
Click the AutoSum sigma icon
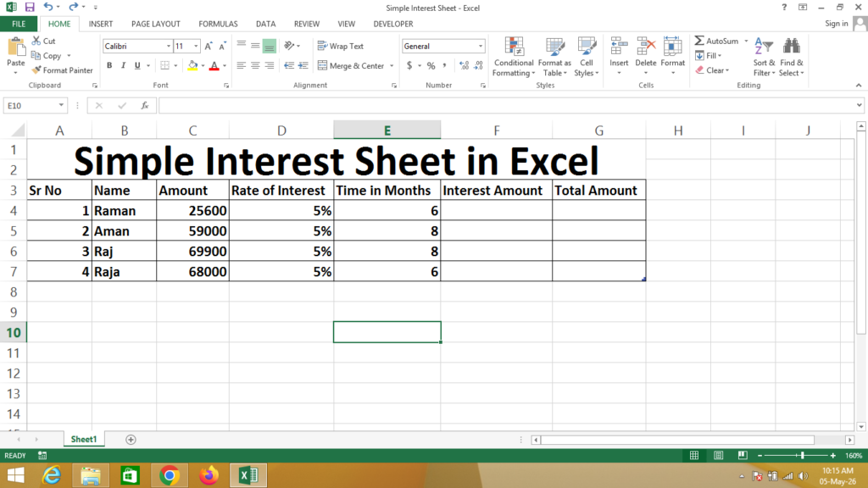coord(699,41)
